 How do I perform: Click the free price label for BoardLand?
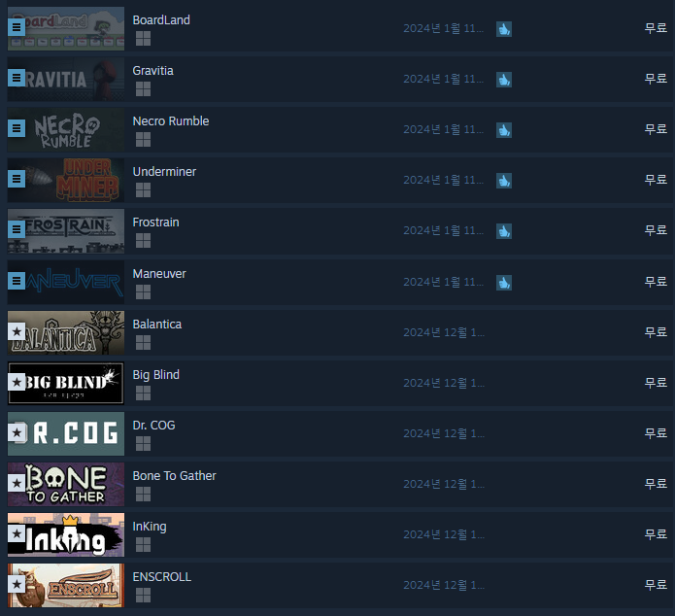pos(656,28)
